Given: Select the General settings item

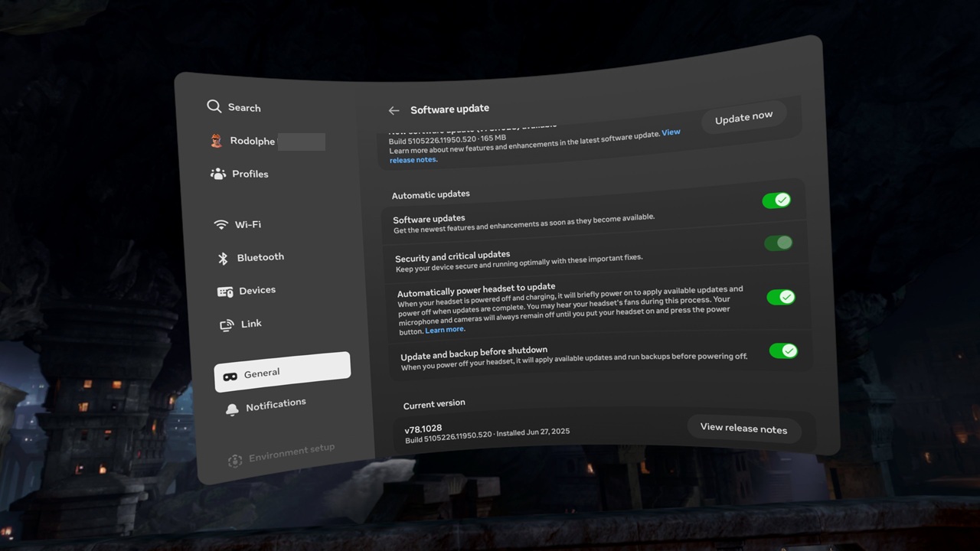Looking at the screenshot, I should [283, 372].
